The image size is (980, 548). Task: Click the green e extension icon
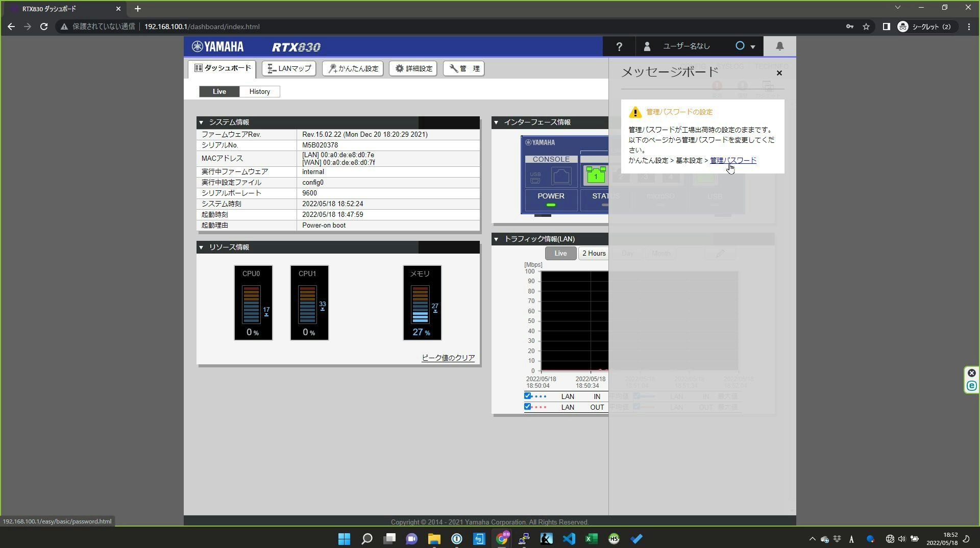click(972, 386)
